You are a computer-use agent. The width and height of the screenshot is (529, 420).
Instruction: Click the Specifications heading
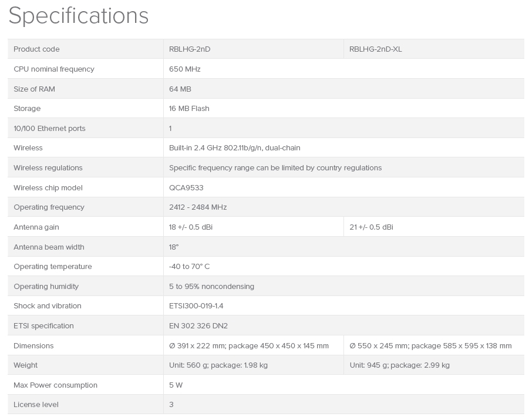[x=78, y=16]
